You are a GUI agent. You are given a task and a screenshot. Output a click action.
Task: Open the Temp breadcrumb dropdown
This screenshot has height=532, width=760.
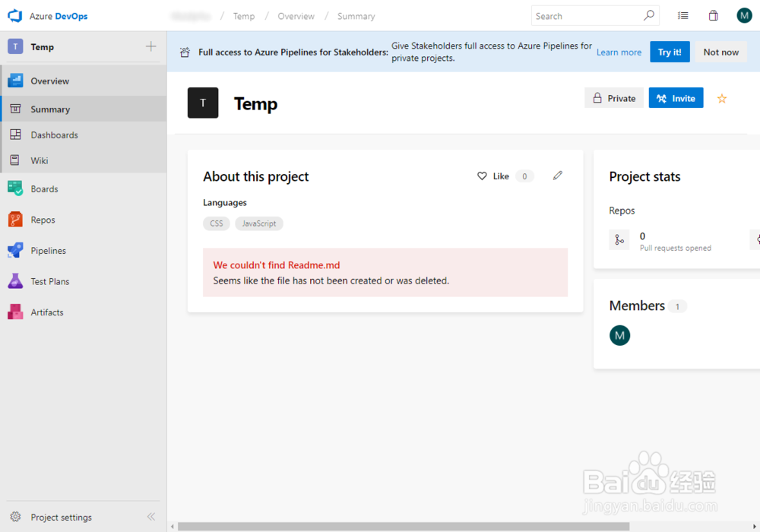[243, 15]
